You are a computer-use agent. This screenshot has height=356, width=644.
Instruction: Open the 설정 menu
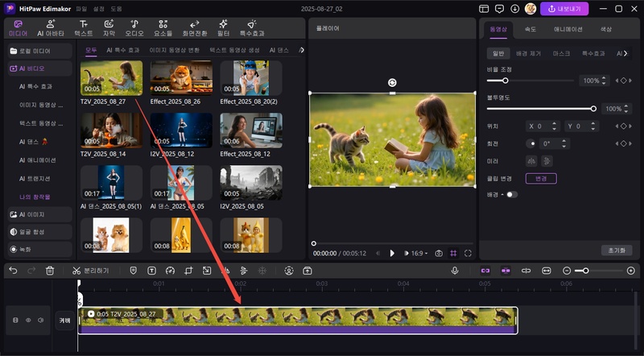click(x=99, y=9)
